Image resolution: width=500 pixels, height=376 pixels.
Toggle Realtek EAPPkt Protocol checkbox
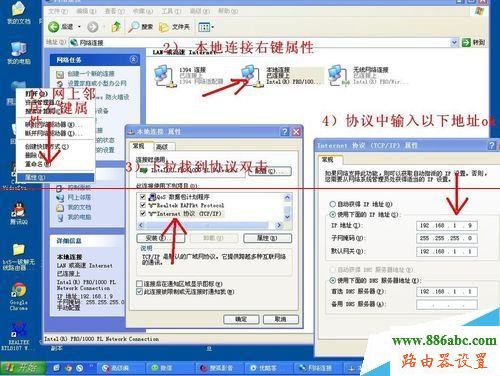coord(143,205)
